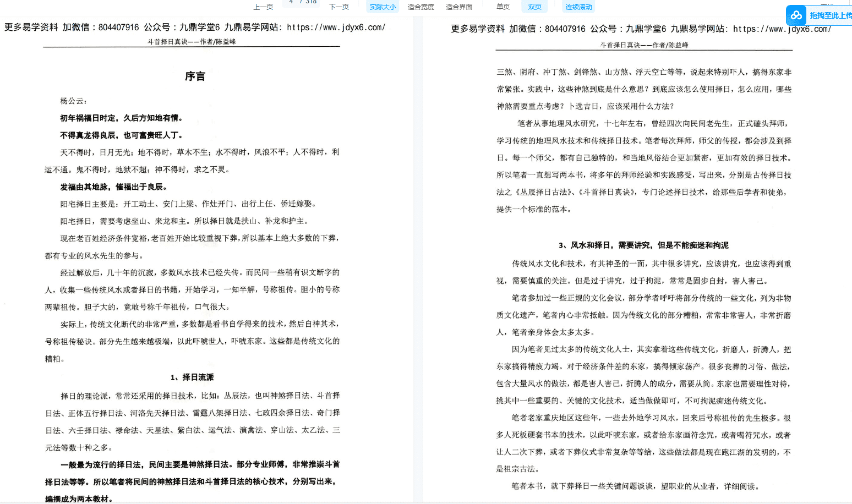
Task: Choose 适合界面 zoom option
Action: [x=459, y=7]
